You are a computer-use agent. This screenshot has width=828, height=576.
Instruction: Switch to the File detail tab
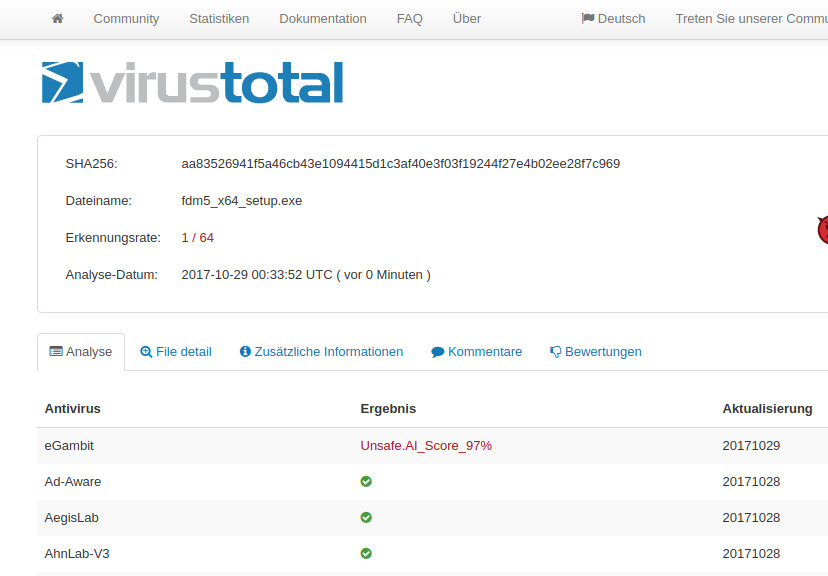click(x=176, y=352)
